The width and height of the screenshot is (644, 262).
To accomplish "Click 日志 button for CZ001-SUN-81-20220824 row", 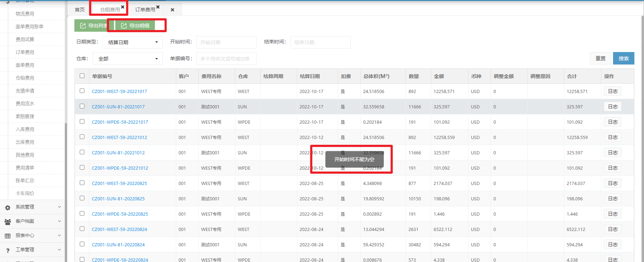I will point(613,245).
